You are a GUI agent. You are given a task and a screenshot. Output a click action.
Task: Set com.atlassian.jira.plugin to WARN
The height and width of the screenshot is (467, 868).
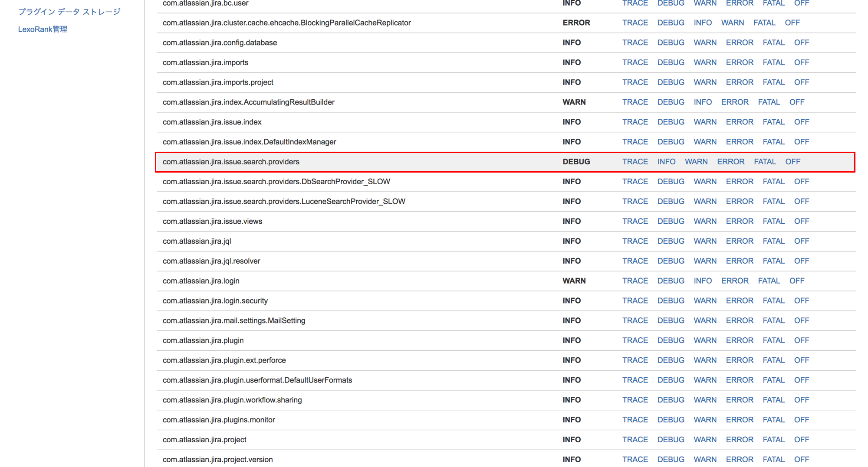pos(705,340)
